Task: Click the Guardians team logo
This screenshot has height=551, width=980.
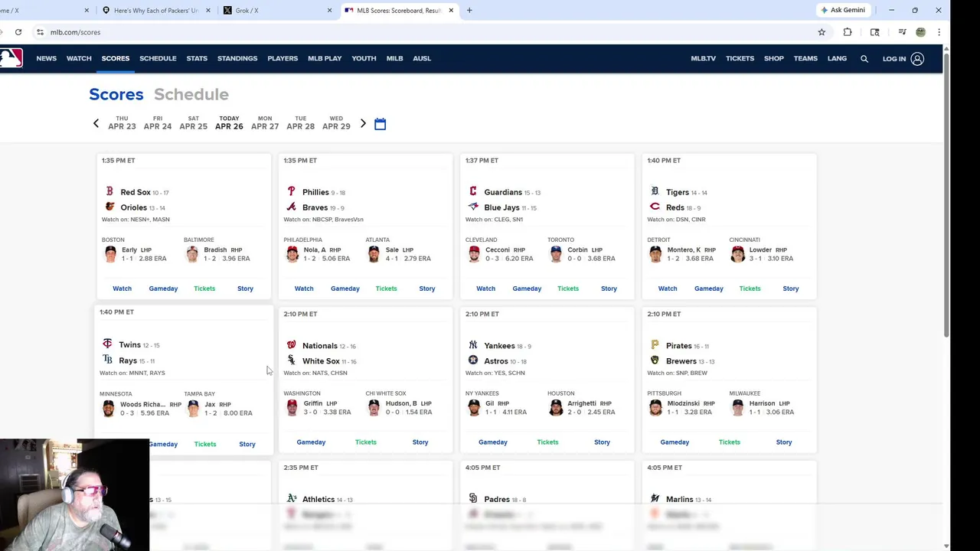Action: click(x=473, y=191)
